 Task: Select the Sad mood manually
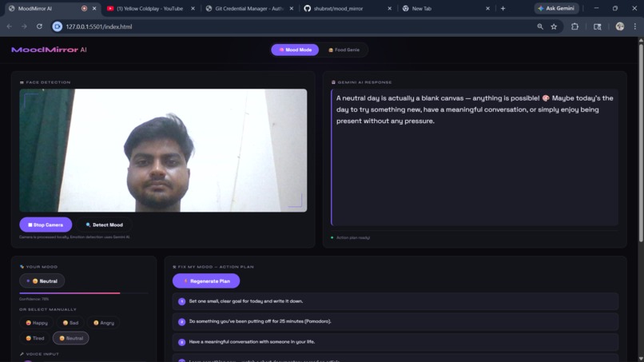pyautogui.click(x=70, y=323)
